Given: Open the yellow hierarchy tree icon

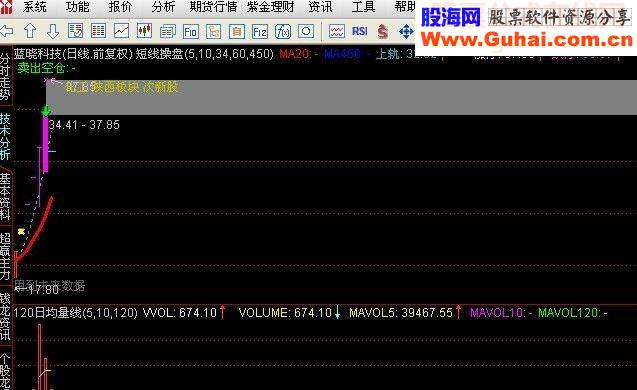Looking at the screenshot, I should (213, 31).
